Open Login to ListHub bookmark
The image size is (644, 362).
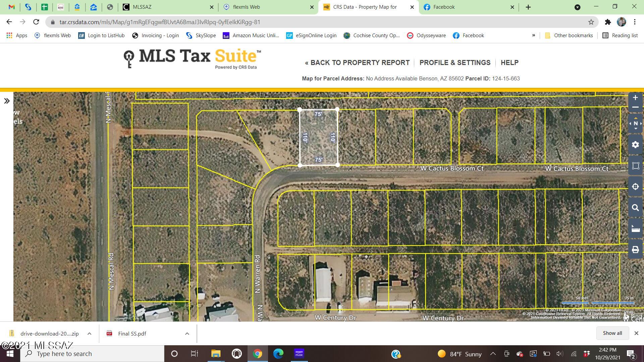101,36
